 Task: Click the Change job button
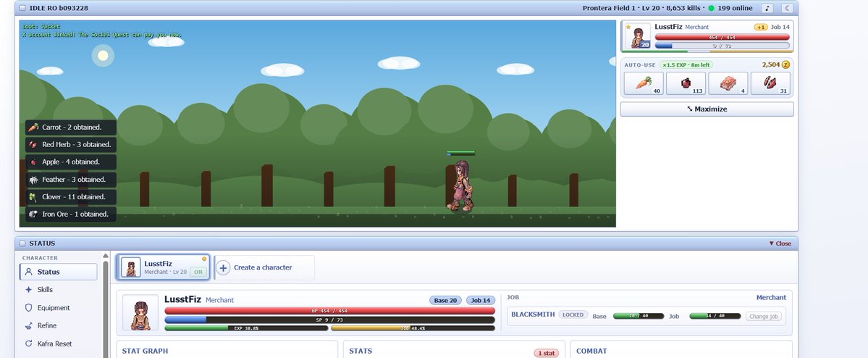pyautogui.click(x=763, y=317)
